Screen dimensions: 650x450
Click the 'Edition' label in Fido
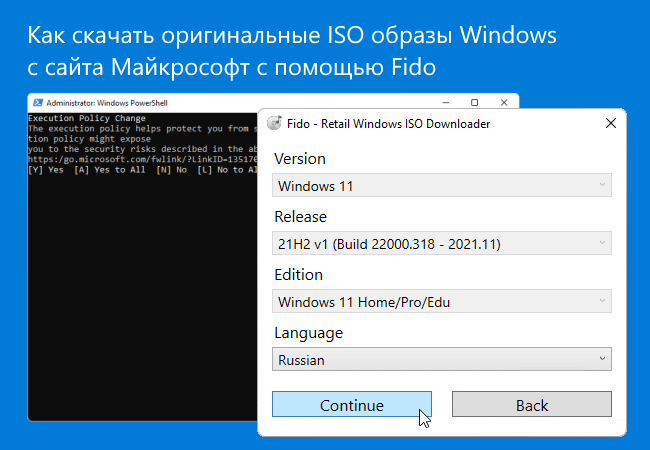[298, 275]
